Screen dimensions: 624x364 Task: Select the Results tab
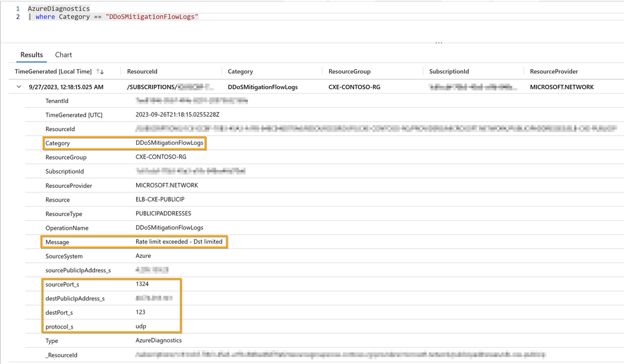31,55
